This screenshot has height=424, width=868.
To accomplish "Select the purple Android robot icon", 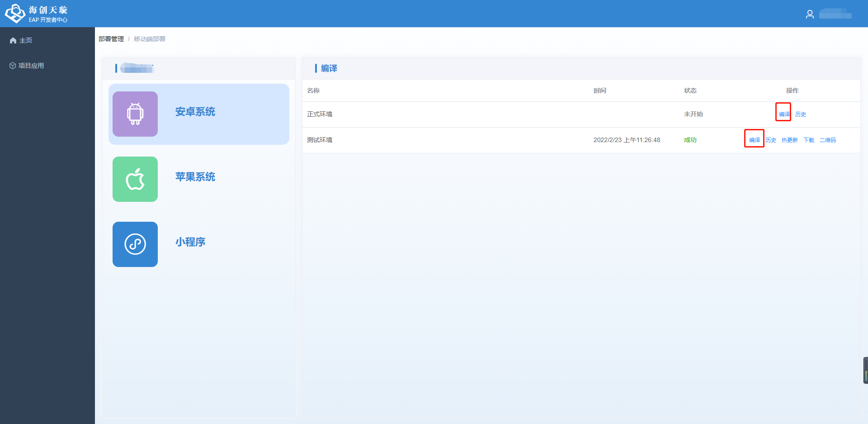I will point(135,114).
